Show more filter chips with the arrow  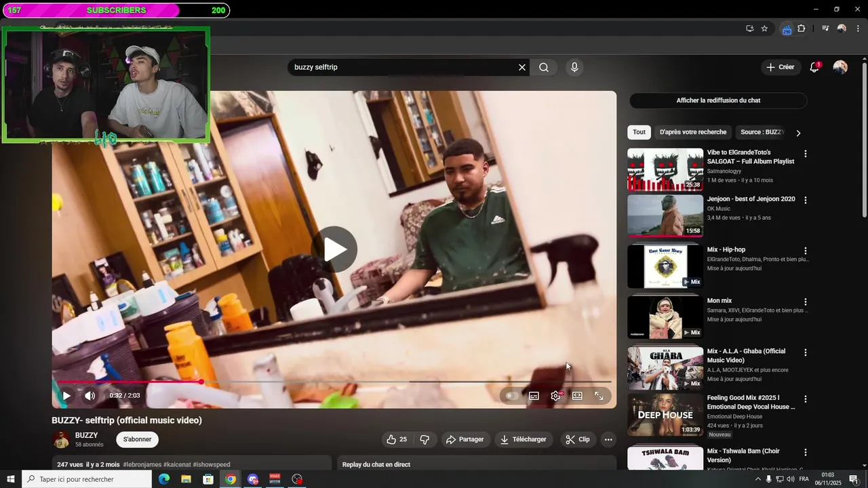798,133
